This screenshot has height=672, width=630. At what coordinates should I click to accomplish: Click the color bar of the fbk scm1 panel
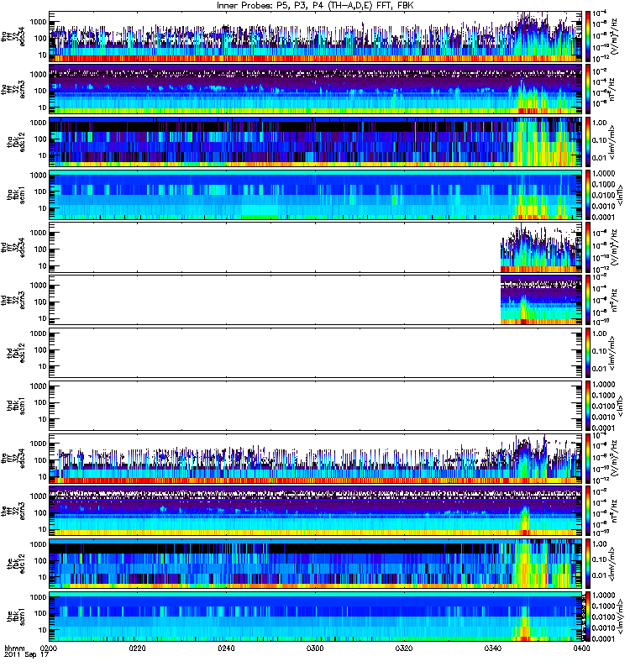coord(587,617)
